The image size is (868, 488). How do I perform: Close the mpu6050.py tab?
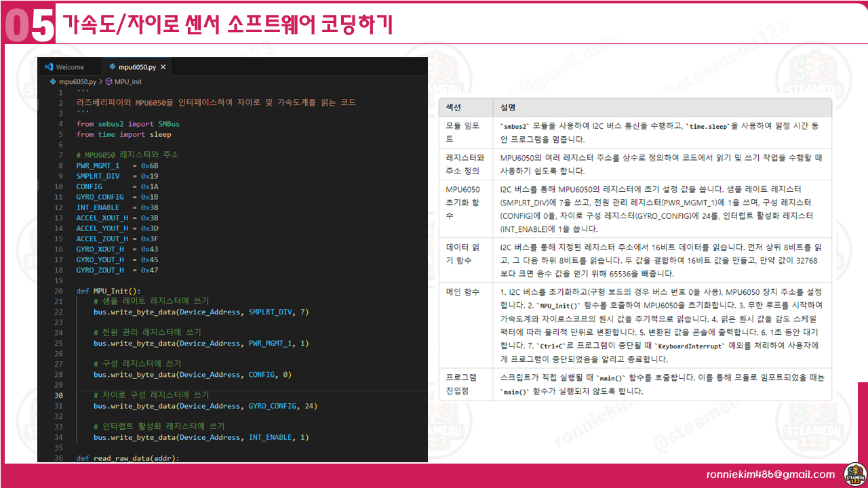point(163,67)
